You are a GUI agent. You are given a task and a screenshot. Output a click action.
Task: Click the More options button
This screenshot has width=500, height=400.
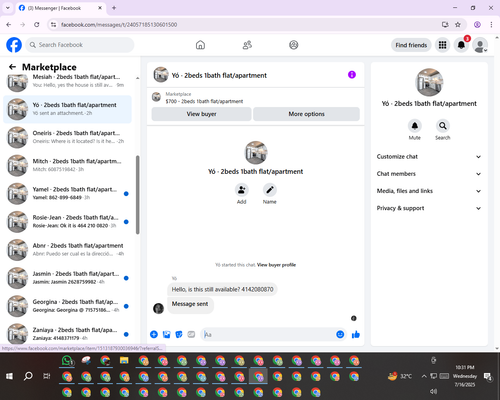[306, 114]
